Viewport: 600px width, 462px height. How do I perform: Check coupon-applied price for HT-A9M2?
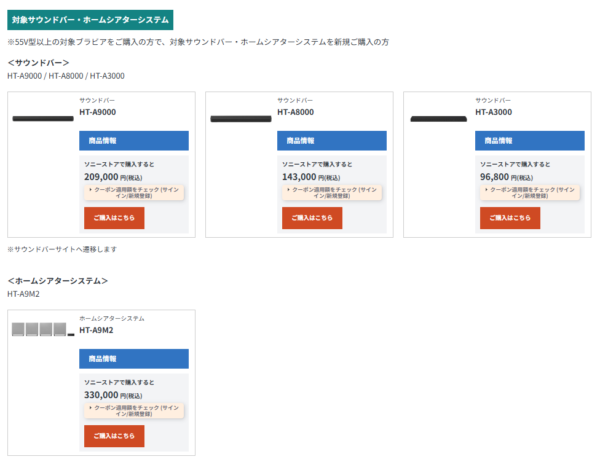tap(136, 410)
